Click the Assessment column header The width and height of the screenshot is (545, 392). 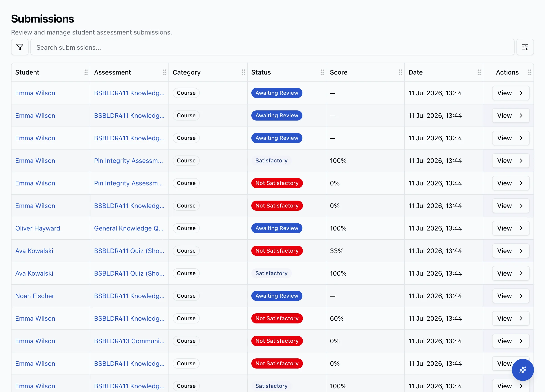[x=113, y=72]
